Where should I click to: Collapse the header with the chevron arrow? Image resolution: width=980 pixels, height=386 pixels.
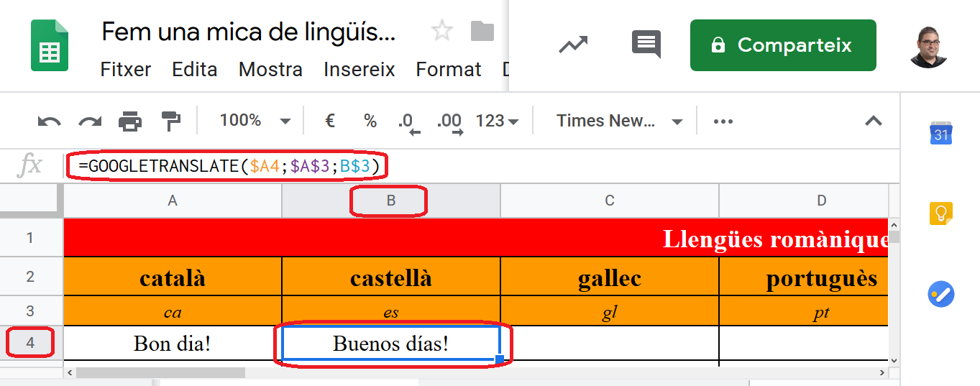[873, 121]
